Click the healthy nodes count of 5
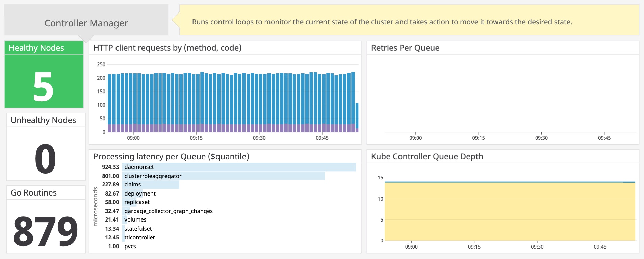The image size is (644, 259). [x=44, y=86]
